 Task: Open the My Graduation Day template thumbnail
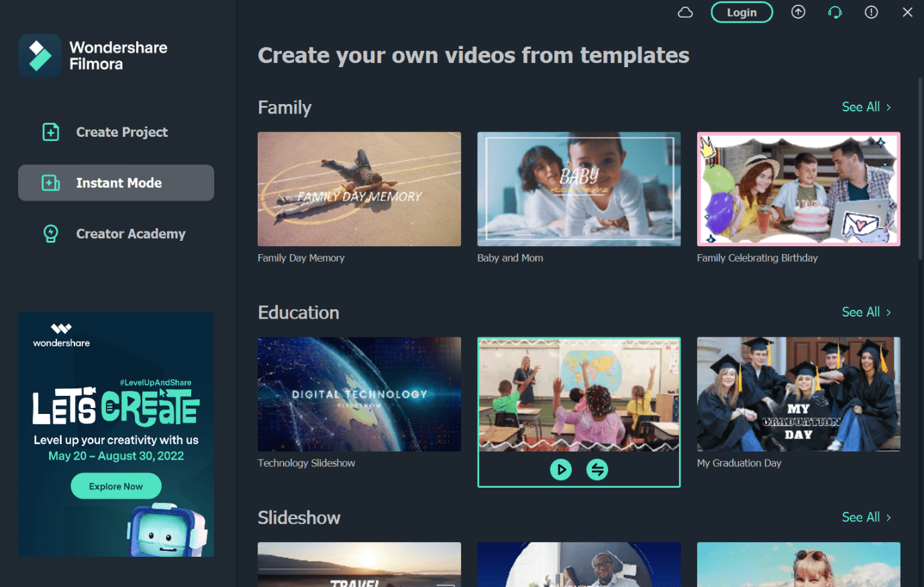pos(799,394)
